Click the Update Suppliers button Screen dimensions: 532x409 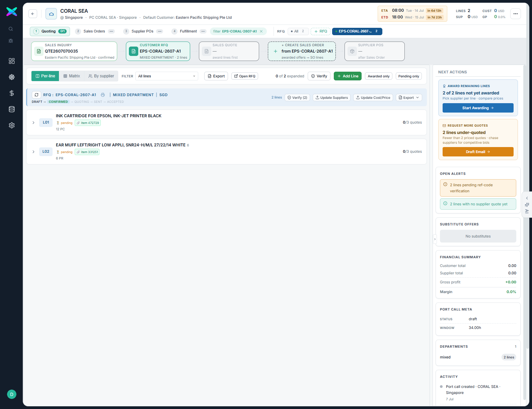click(331, 97)
